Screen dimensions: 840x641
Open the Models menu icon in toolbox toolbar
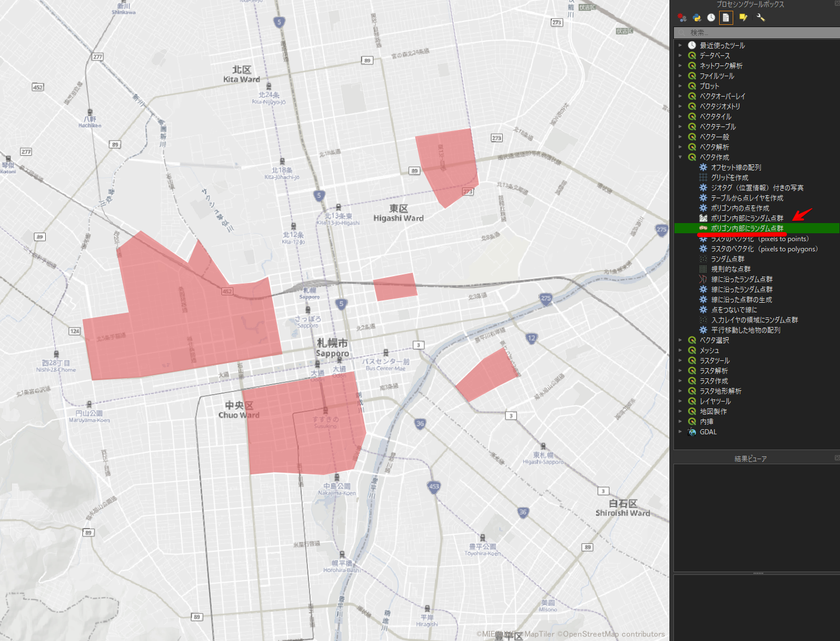coord(682,18)
